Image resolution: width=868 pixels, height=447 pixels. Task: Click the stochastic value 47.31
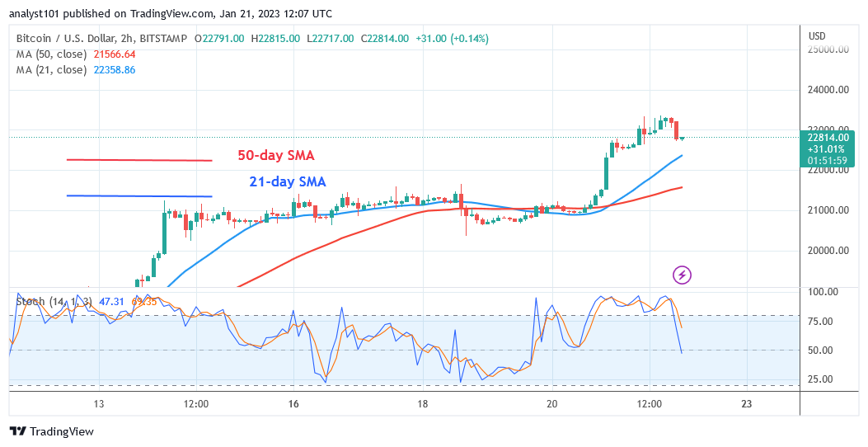pyautogui.click(x=110, y=302)
